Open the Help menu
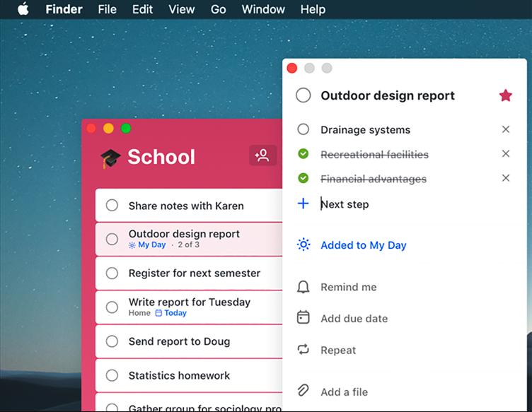 (x=313, y=9)
